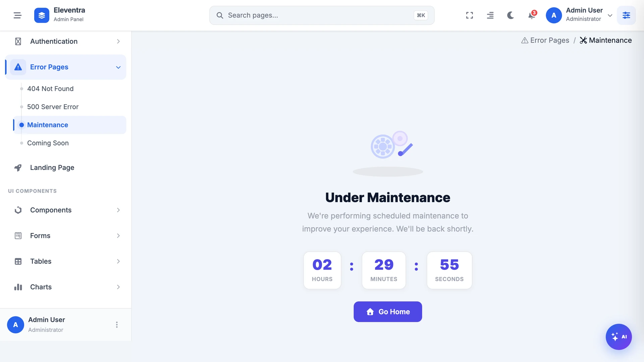Expand the Components menu chevron
The image size is (644, 362).
118,210
